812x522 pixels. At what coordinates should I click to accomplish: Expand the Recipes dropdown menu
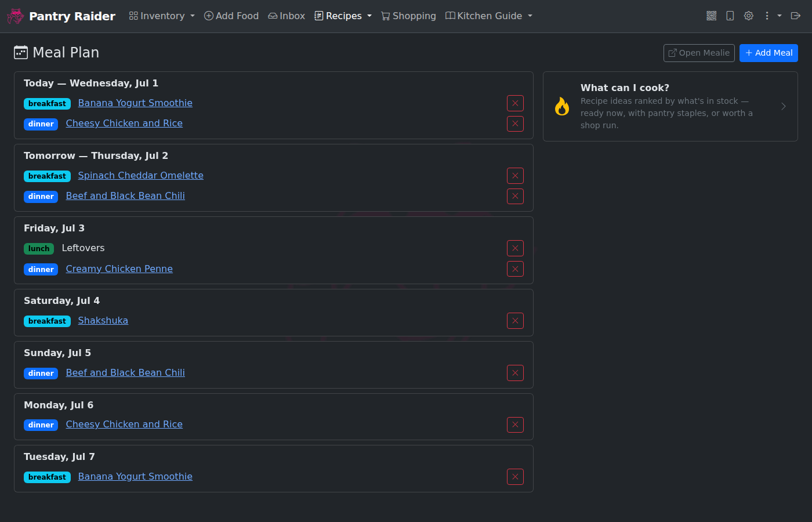pyautogui.click(x=343, y=16)
